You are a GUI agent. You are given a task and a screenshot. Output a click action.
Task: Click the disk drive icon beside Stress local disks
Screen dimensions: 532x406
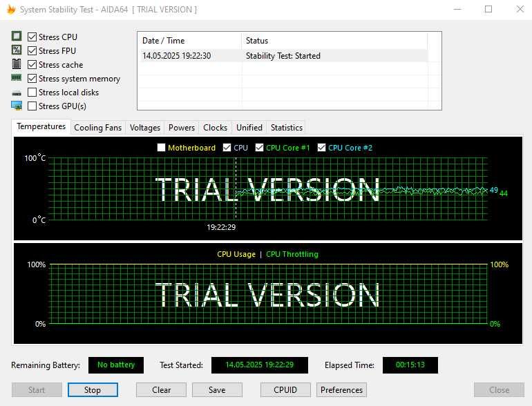coord(17,93)
